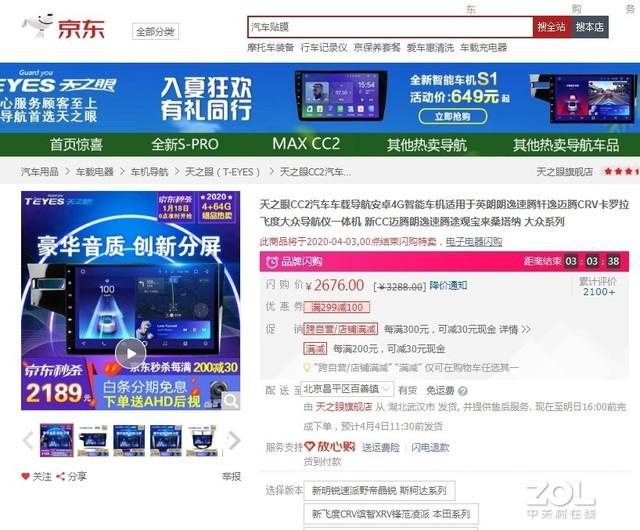Expand delivery address 北京昌平区百善镇 dropdown
This screenshot has width=640, height=530.
(x=347, y=389)
